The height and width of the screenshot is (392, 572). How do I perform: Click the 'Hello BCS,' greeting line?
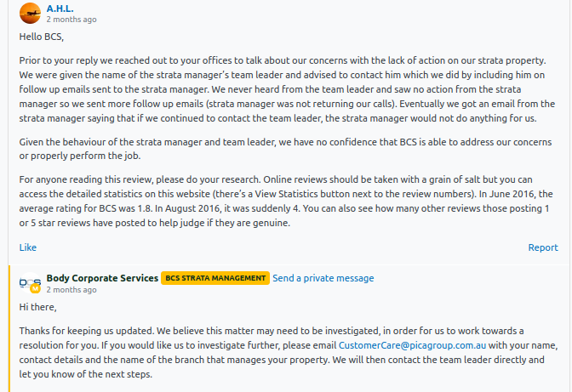click(x=42, y=37)
